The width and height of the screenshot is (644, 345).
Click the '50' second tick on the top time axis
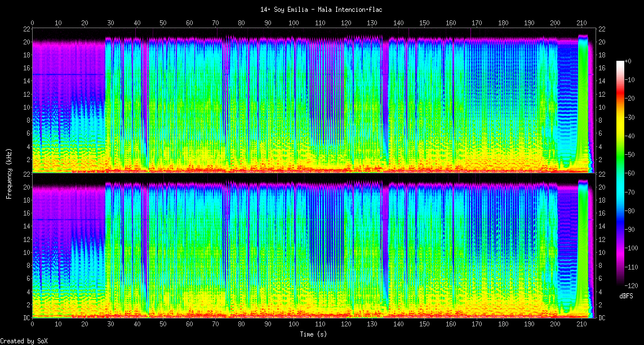[x=163, y=23]
